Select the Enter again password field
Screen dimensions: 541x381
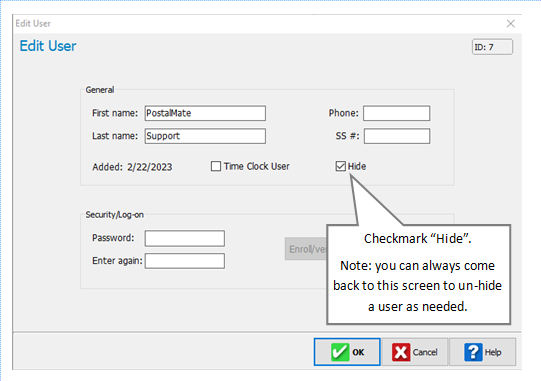[185, 261]
